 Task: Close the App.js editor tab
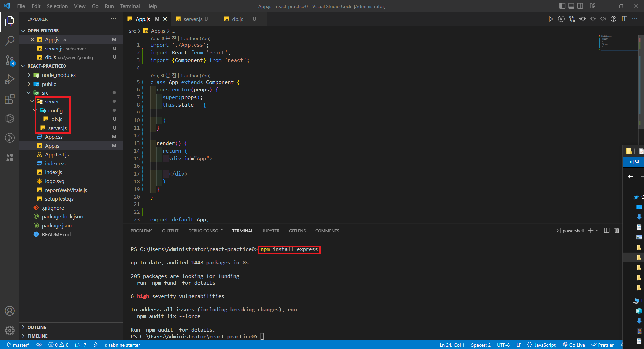click(x=165, y=19)
